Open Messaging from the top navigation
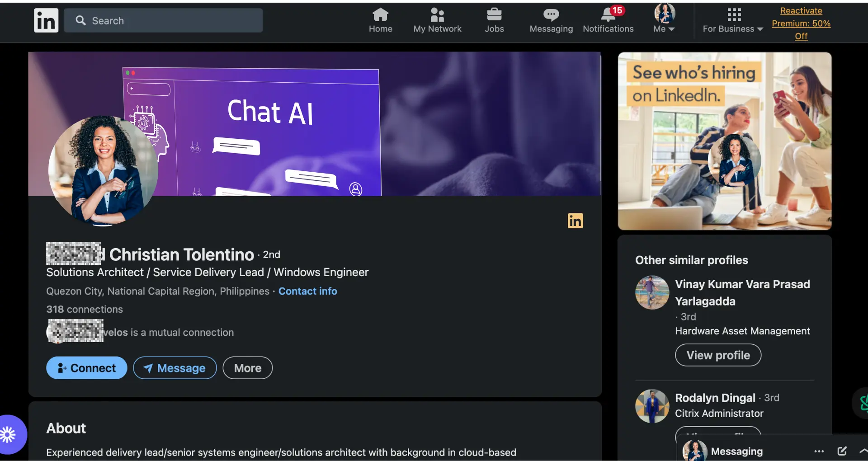Screen dimensions: 868x461 click(x=551, y=21)
